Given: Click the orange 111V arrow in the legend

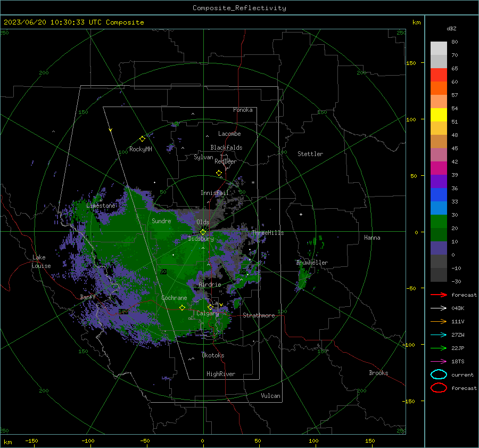Looking at the screenshot, I should 439,321.
